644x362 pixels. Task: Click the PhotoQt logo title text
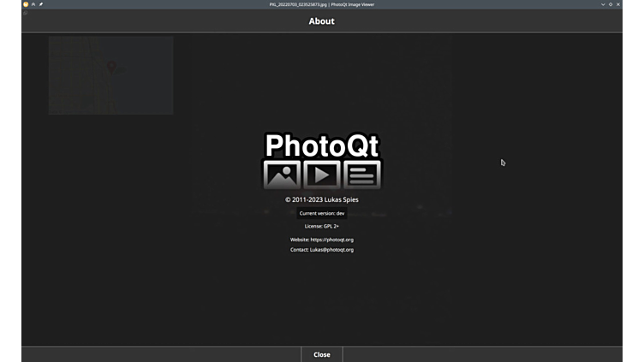[x=322, y=145]
